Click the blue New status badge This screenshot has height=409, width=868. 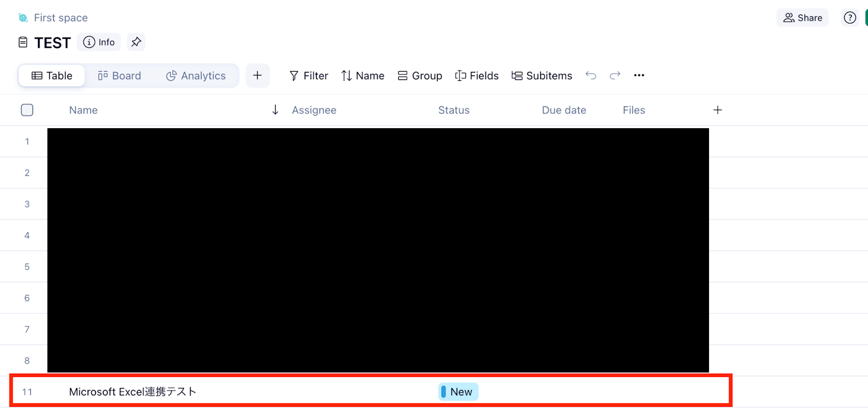pyautogui.click(x=458, y=392)
